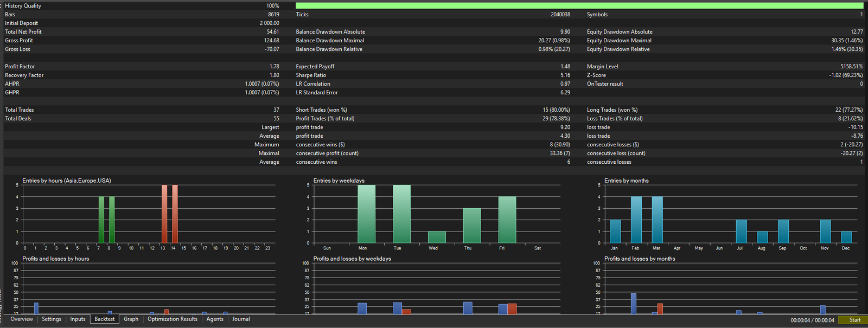868x328 pixels.
Task: Switch to the Graph tab
Action: click(131, 319)
